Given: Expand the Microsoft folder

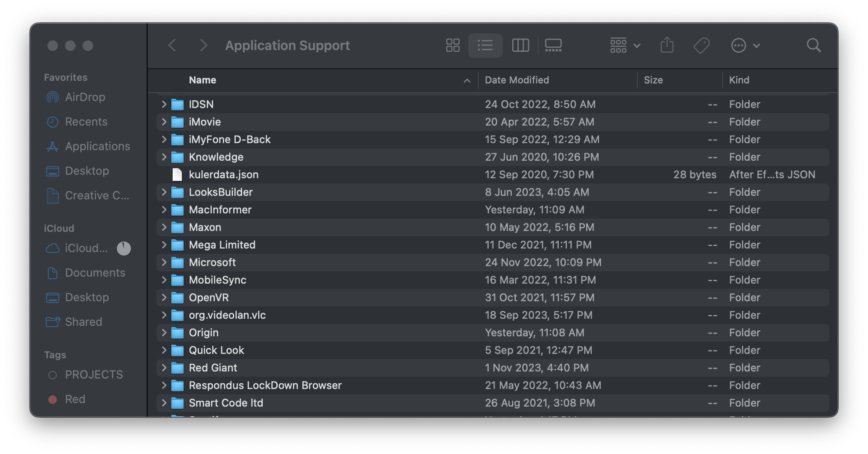Looking at the screenshot, I should 164,263.
